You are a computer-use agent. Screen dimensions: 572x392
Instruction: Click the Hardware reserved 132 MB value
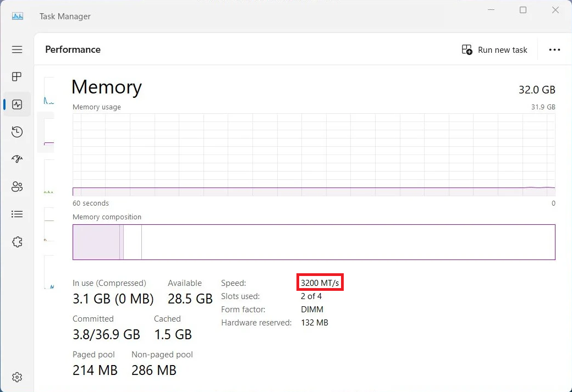pyautogui.click(x=315, y=323)
